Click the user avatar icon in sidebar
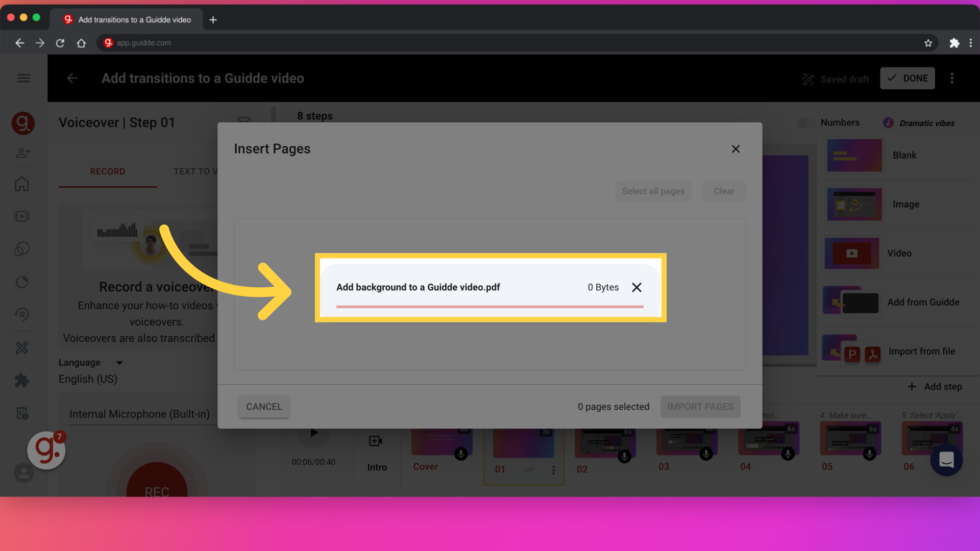 tap(23, 473)
